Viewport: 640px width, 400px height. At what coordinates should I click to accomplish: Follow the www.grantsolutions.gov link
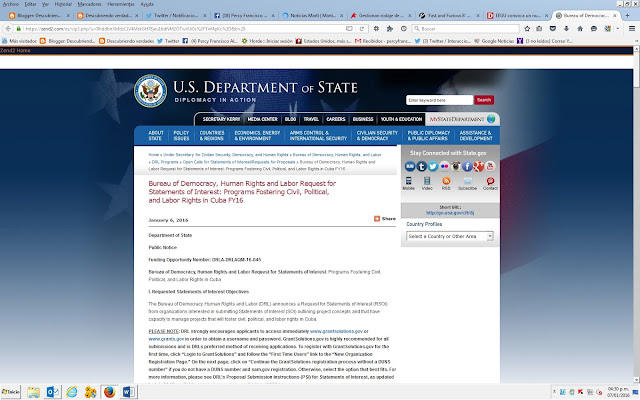pos(336,331)
